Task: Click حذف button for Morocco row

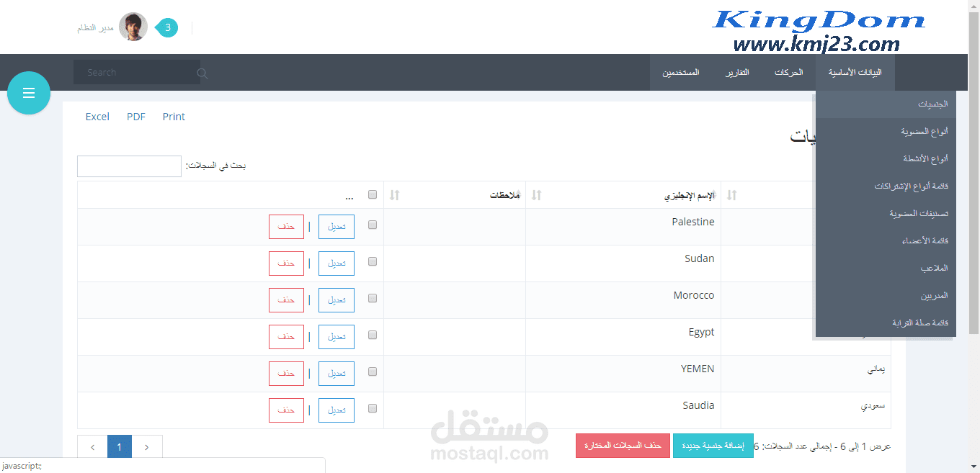Action: point(286,299)
